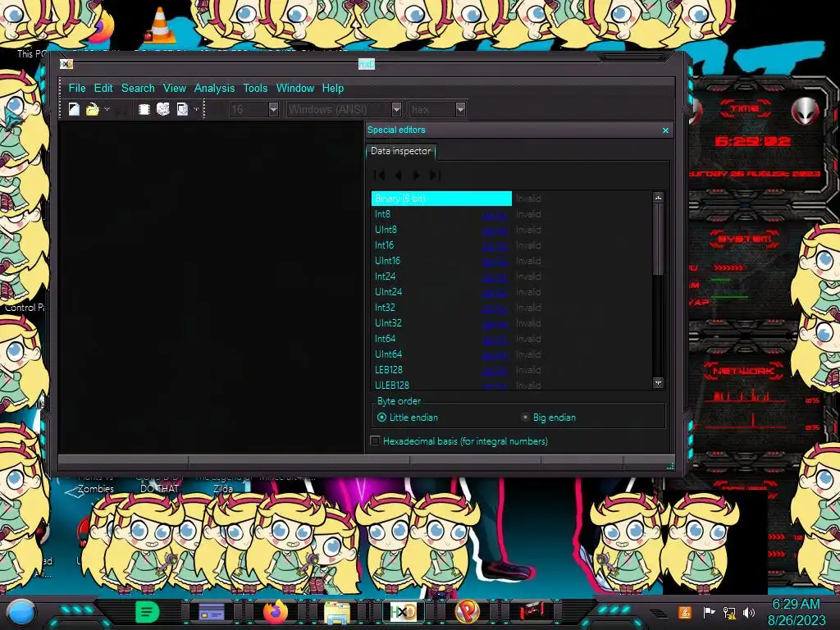This screenshot has height=630, width=840.
Task: Click the data inspector scrollbar thumb
Action: point(658,240)
